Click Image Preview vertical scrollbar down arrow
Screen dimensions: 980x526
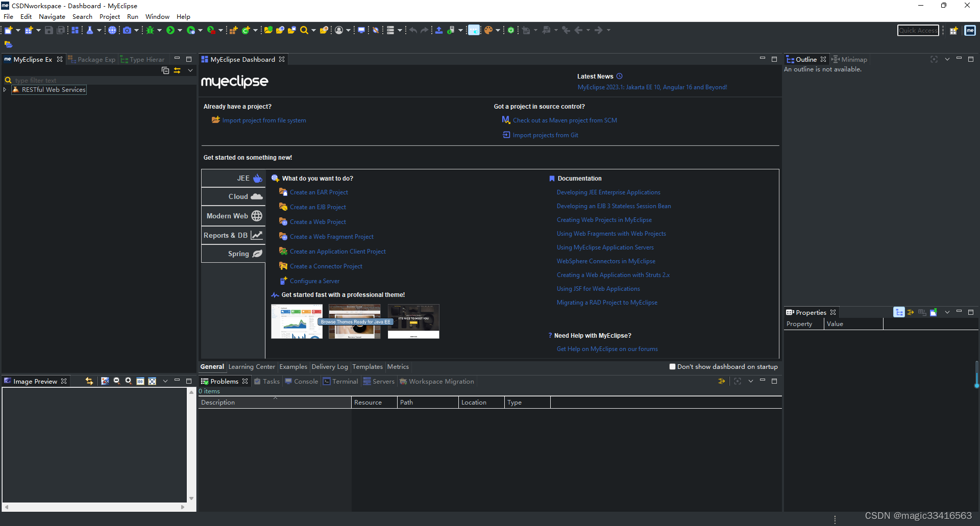pyautogui.click(x=191, y=498)
